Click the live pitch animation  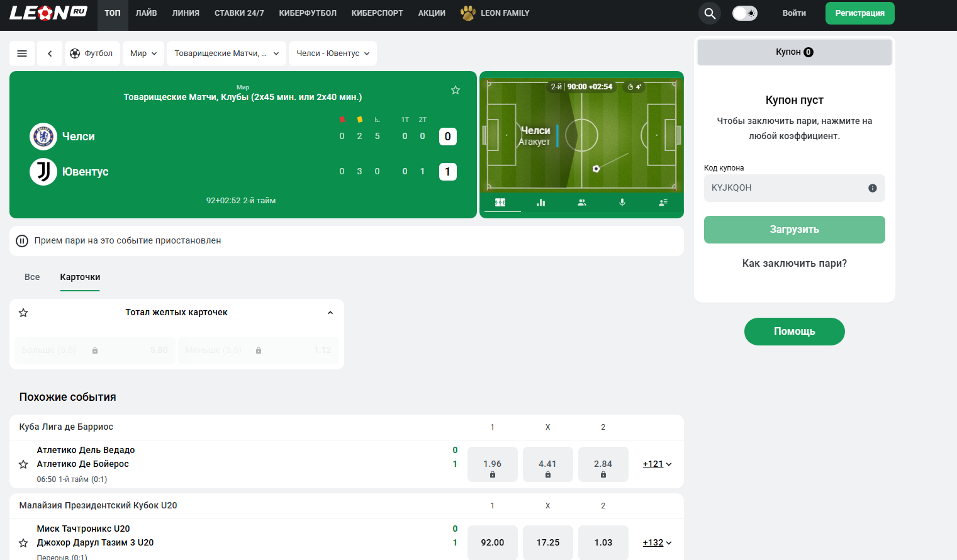[x=581, y=135]
